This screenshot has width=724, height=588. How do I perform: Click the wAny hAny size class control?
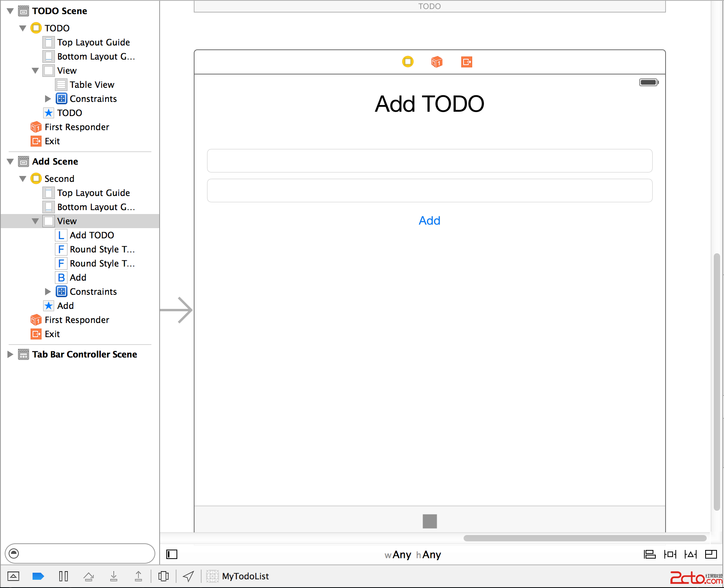coord(413,555)
